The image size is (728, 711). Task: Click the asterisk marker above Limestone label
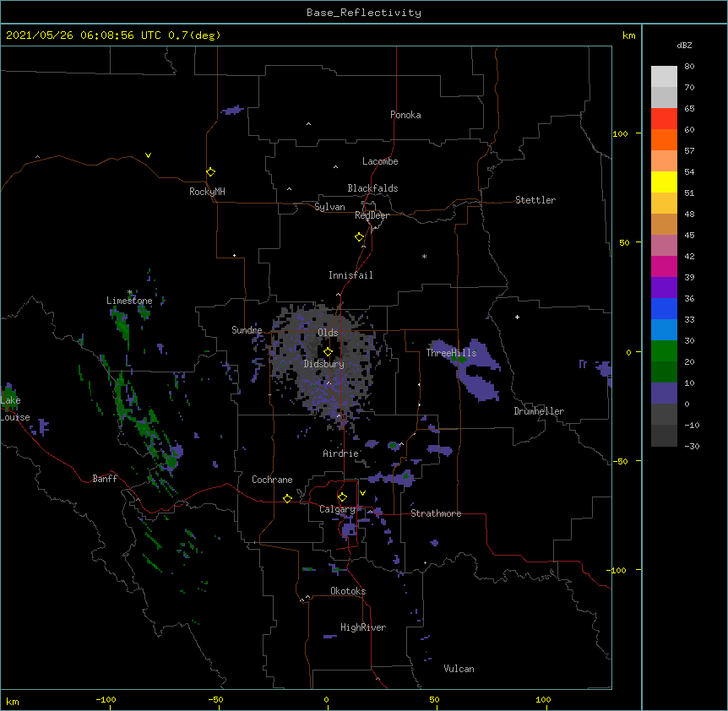click(x=130, y=292)
